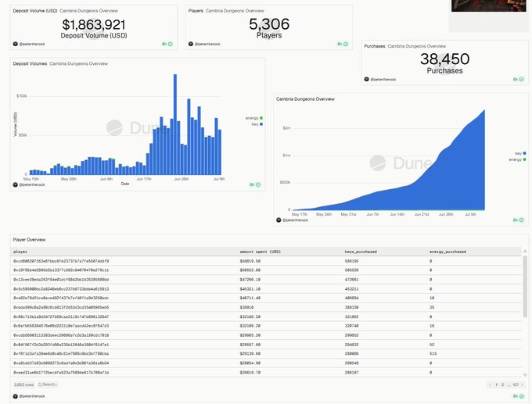This screenshot has width=532, height=404.
Task: Open the Deposit Volume (USD) card title link
Action: coord(35,11)
